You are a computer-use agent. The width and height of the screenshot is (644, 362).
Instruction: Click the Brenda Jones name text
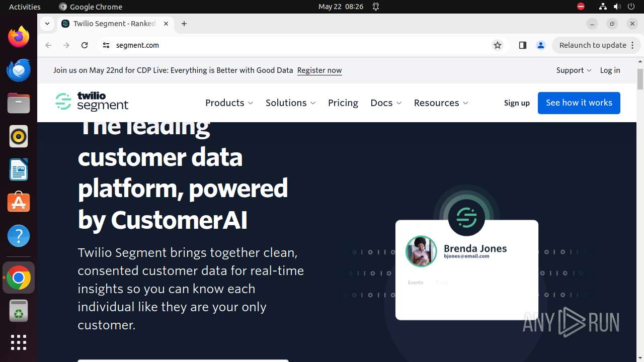click(475, 248)
